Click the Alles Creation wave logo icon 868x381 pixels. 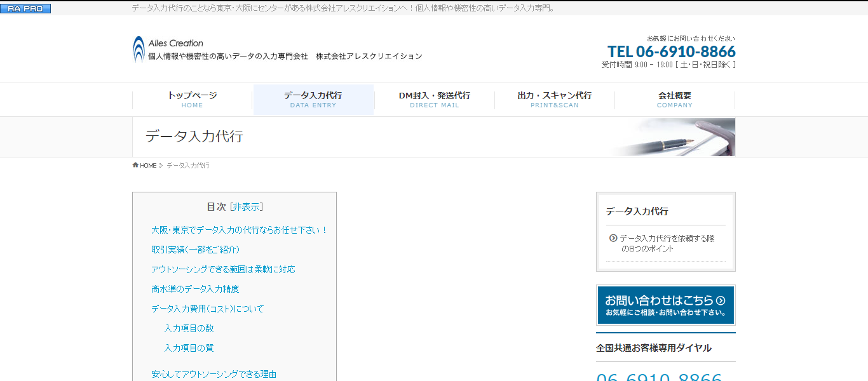point(139,49)
